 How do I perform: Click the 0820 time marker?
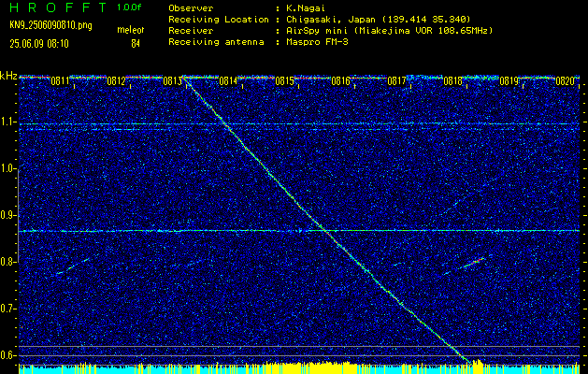click(566, 81)
